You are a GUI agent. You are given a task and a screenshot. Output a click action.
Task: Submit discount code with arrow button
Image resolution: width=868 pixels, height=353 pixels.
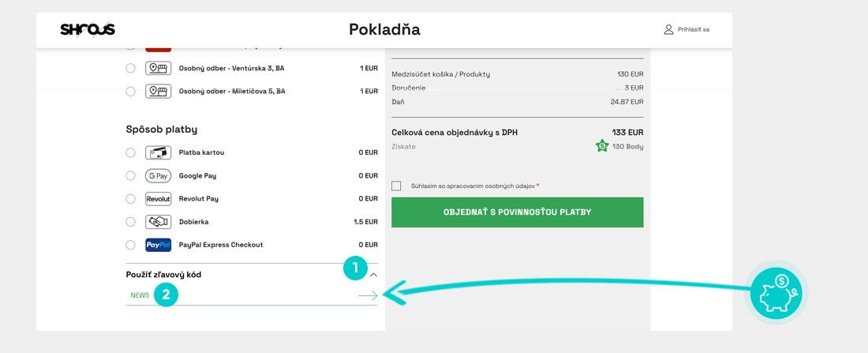click(367, 295)
